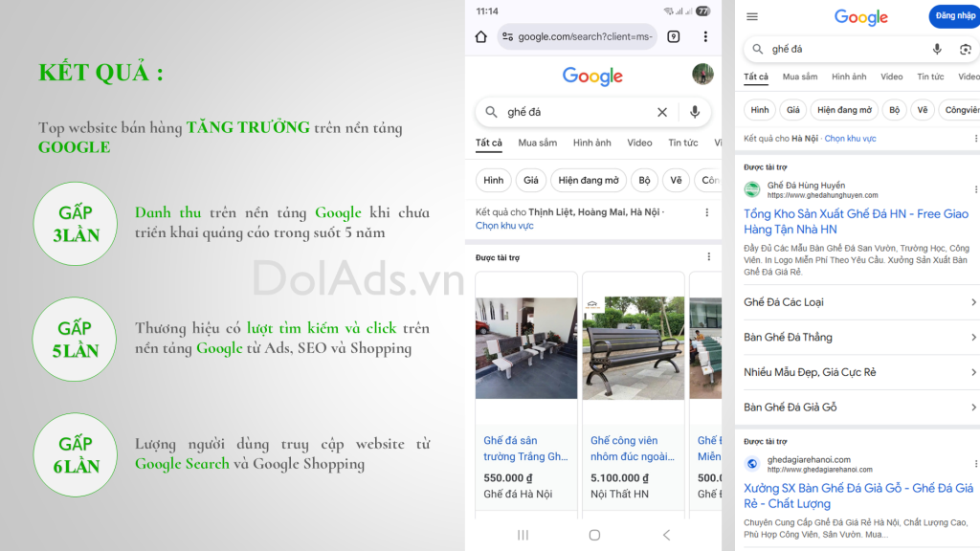The image size is (980, 551).
Task: Click the URL address bar in left phone
Action: (577, 37)
